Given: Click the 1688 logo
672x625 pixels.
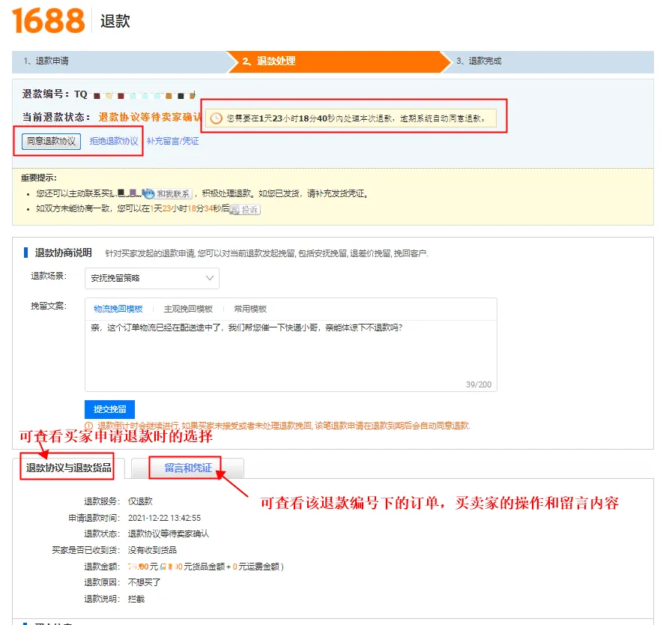Looking at the screenshot, I should [48, 21].
